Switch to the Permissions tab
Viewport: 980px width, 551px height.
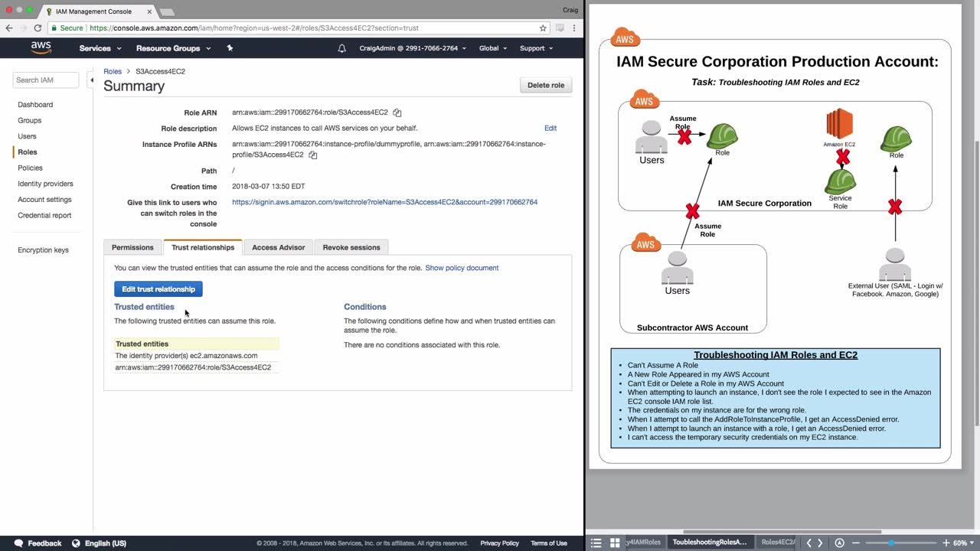pyautogui.click(x=132, y=247)
